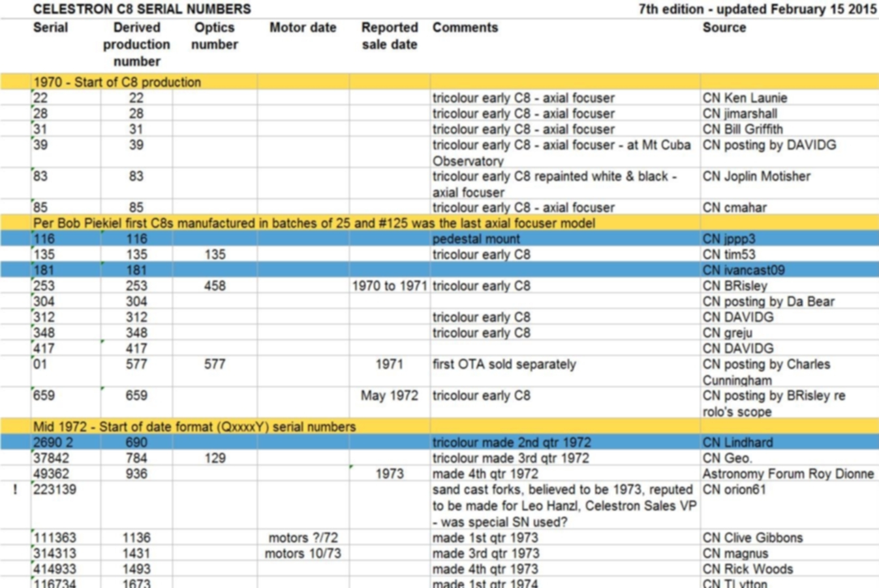Viewport: 879px width, 588px height.
Task: Click optics number '129' cell
Action: pyautogui.click(x=215, y=458)
